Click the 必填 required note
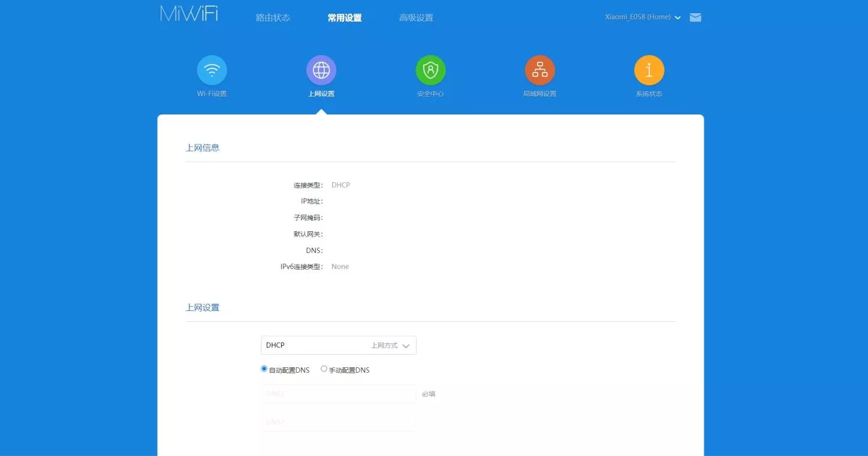The height and width of the screenshot is (456, 868). (x=429, y=394)
